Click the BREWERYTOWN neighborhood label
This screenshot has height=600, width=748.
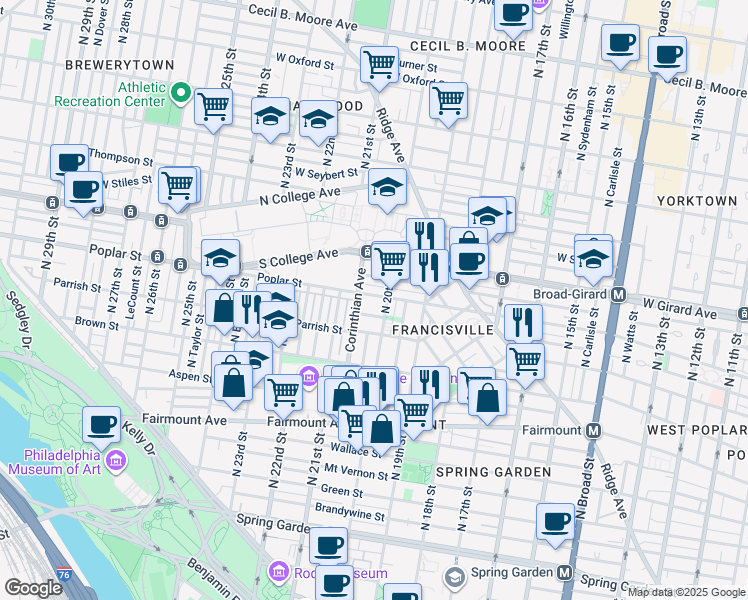point(120,65)
